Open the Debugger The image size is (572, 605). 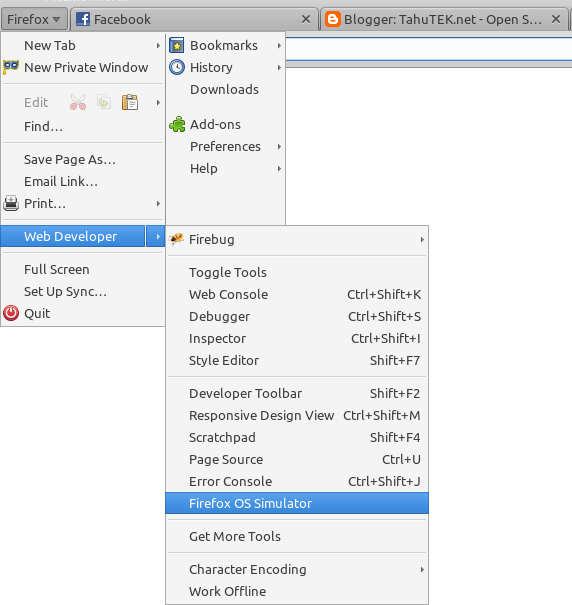click(x=297, y=316)
